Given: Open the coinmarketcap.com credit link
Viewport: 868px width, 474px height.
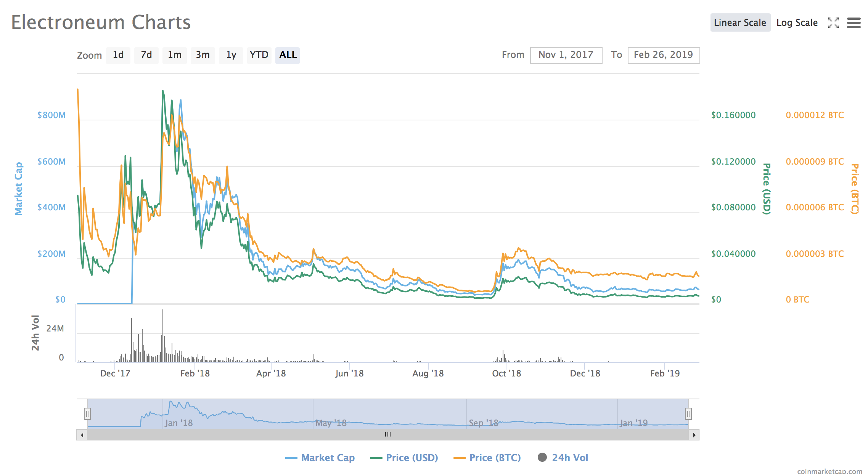Looking at the screenshot, I should [x=829, y=471].
